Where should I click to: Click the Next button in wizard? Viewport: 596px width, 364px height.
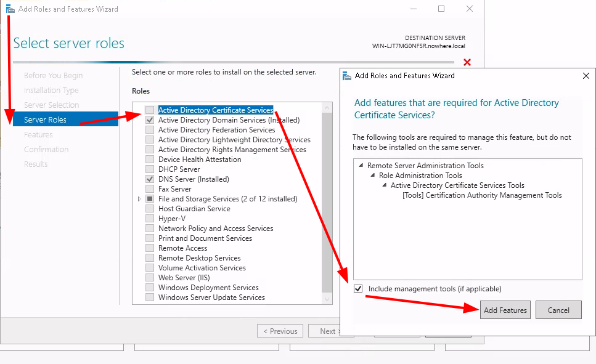tap(325, 331)
